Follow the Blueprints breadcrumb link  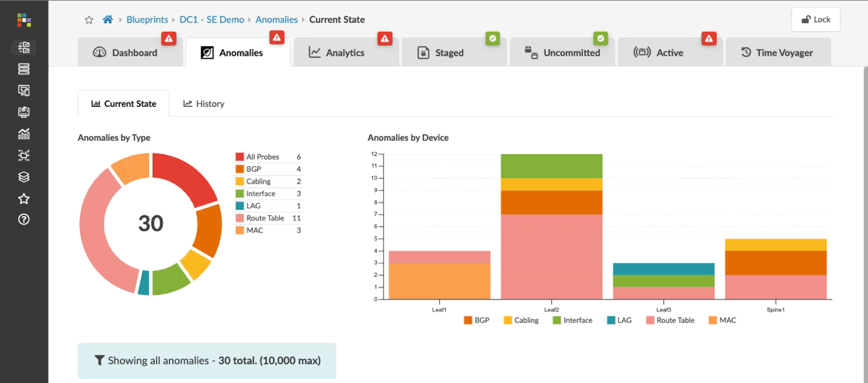[148, 20]
